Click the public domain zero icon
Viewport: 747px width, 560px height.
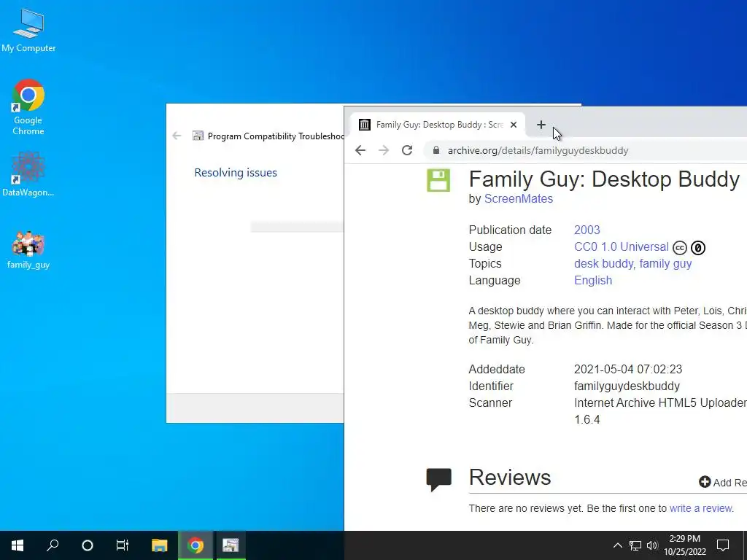698,248
